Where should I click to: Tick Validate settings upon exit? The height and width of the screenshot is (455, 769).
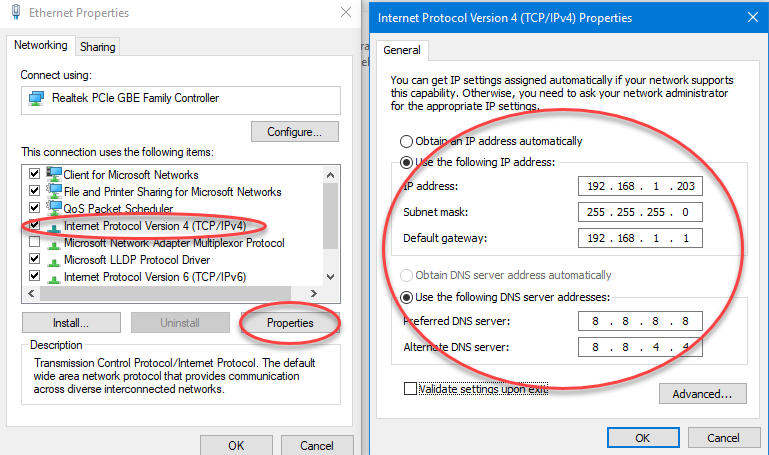pos(410,389)
